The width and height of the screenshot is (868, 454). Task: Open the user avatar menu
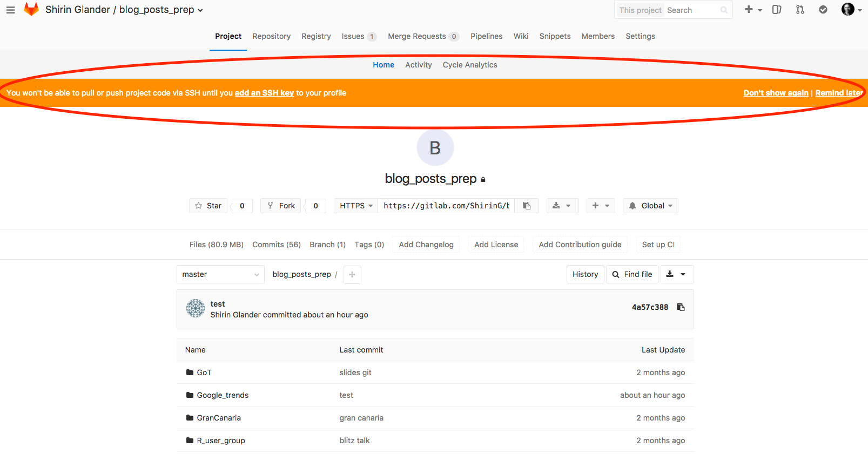click(x=851, y=10)
